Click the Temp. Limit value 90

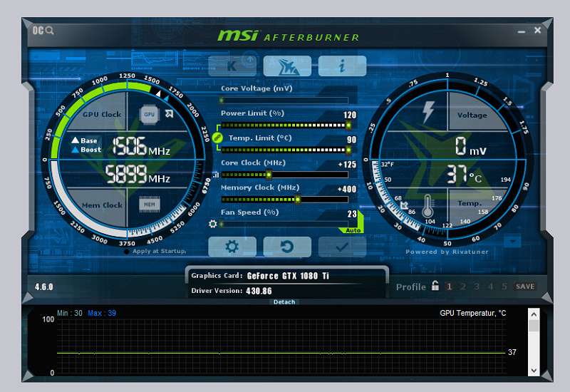351,140
